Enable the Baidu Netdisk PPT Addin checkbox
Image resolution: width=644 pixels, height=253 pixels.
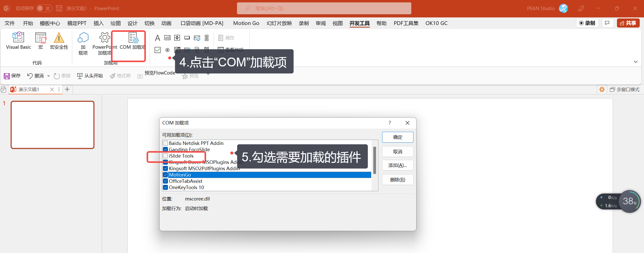click(166, 143)
